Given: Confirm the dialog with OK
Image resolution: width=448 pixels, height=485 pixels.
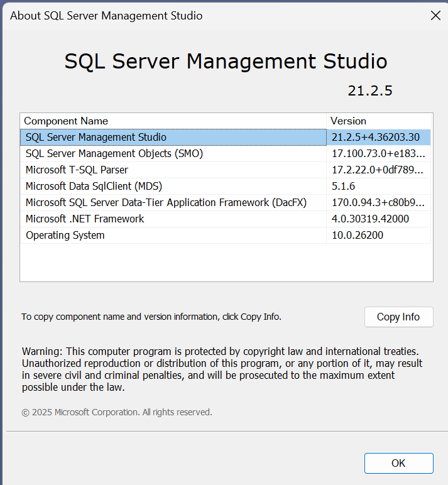Looking at the screenshot, I should tap(399, 463).
